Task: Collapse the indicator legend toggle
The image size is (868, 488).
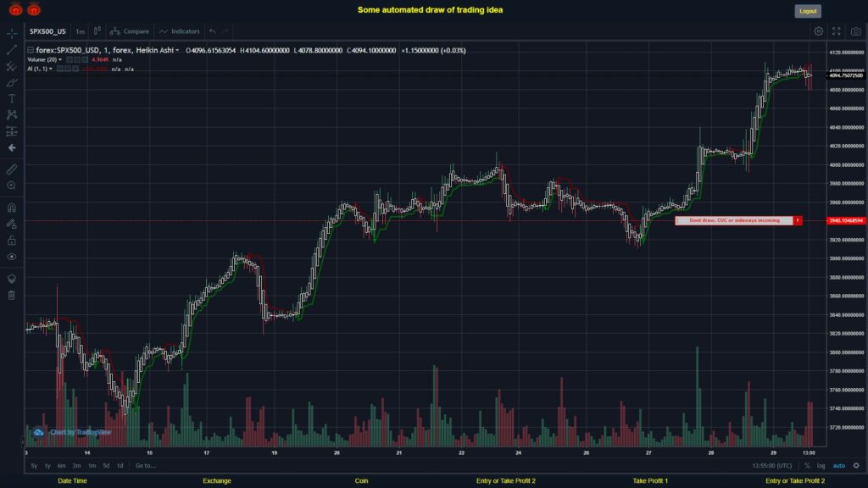Action: [x=31, y=50]
